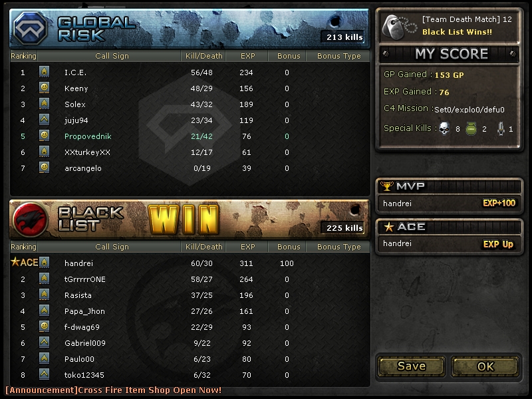Click the ACE star icon
Screen dimensions: 532x399
click(x=389, y=227)
